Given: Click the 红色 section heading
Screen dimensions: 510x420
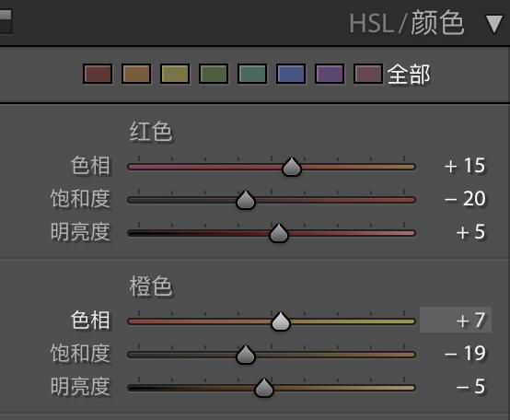Looking at the screenshot, I should 151,131.
